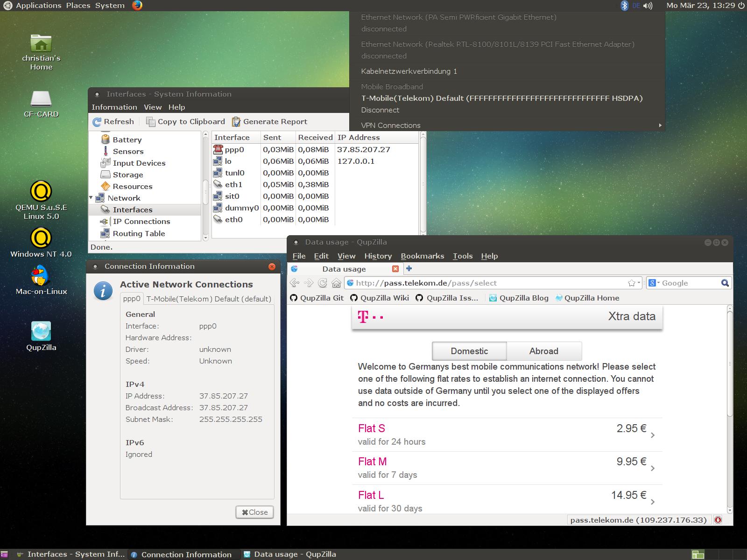
Task: Click the volume icon in top panel
Action: [x=648, y=6]
